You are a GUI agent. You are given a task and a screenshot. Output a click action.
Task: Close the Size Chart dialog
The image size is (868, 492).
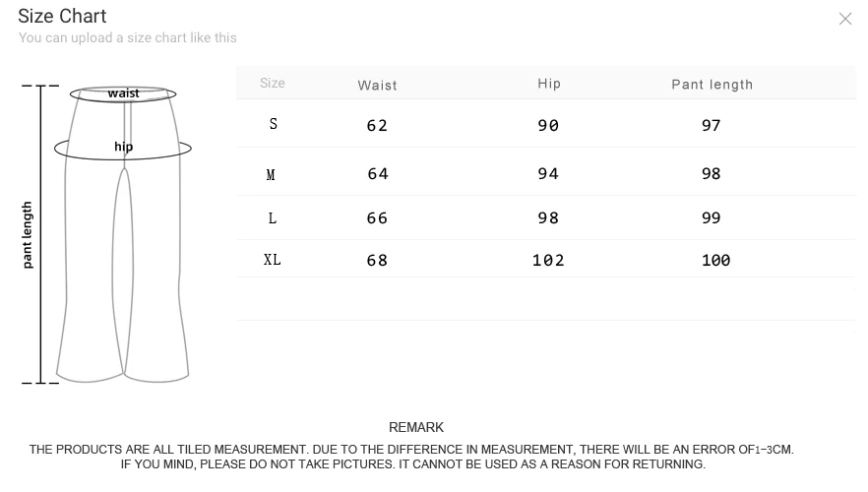844,19
